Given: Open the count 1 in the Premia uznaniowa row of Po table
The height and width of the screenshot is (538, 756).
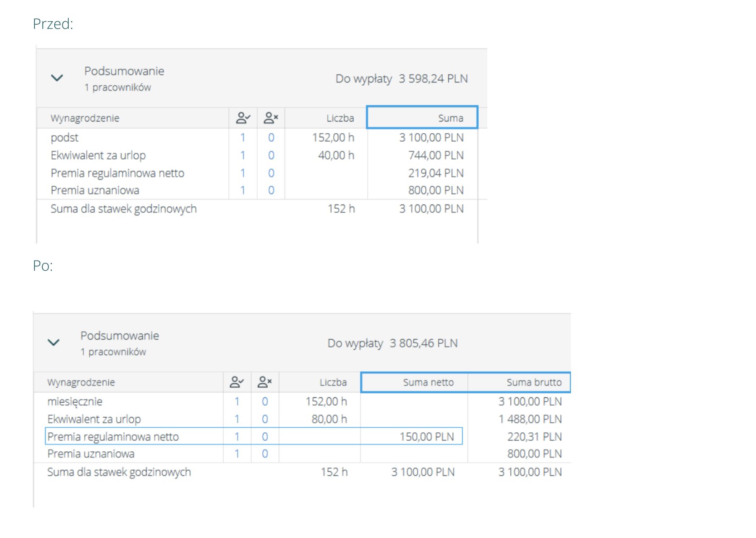Looking at the screenshot, I should coord(237,454).
